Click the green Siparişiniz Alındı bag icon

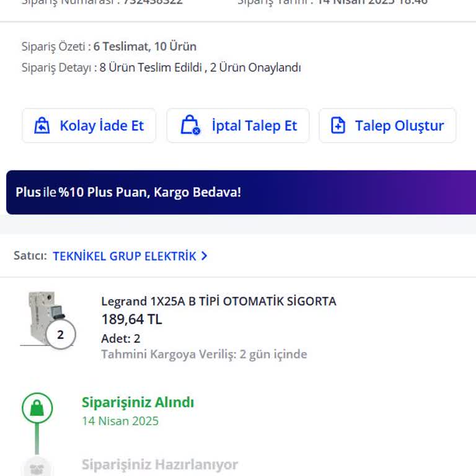(x=37, y=408)
